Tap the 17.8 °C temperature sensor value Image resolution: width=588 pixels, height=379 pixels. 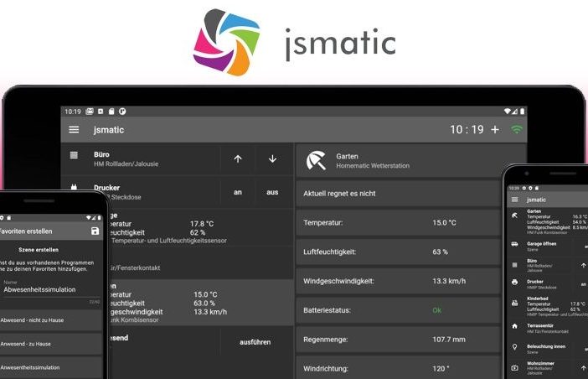202,224
